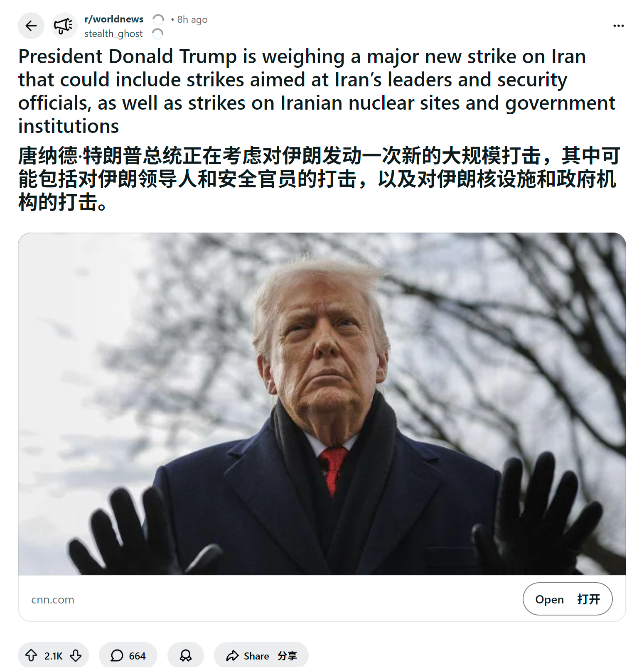Open the 664 comments

[128, 655]
